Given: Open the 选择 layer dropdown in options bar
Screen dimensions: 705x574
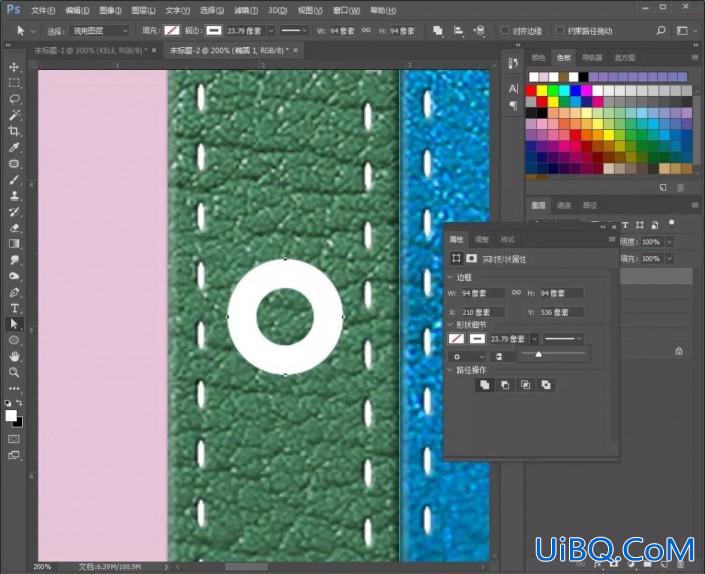Looking at the screenshot, I should tap(100, 31).
